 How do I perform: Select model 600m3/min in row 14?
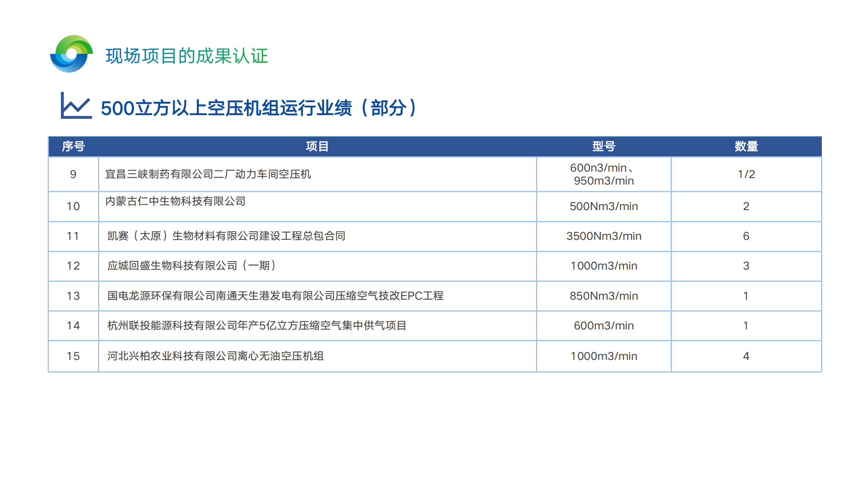(604, 326)
